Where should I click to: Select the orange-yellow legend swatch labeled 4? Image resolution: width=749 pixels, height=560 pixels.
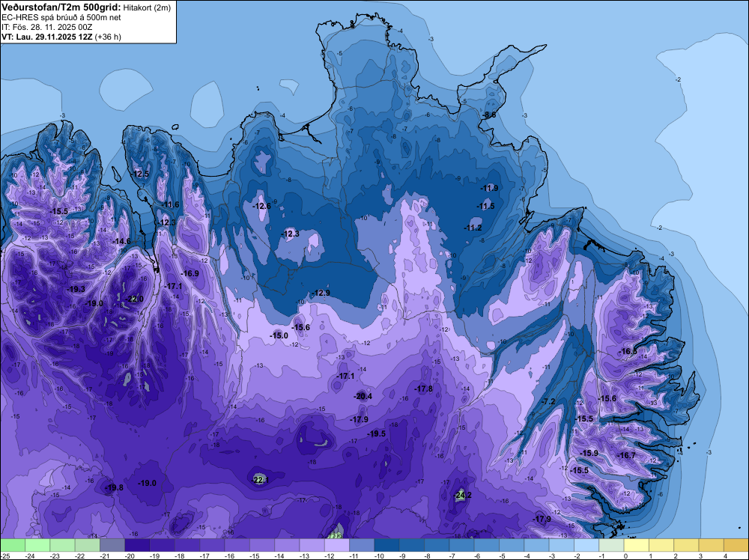[736, 545]
